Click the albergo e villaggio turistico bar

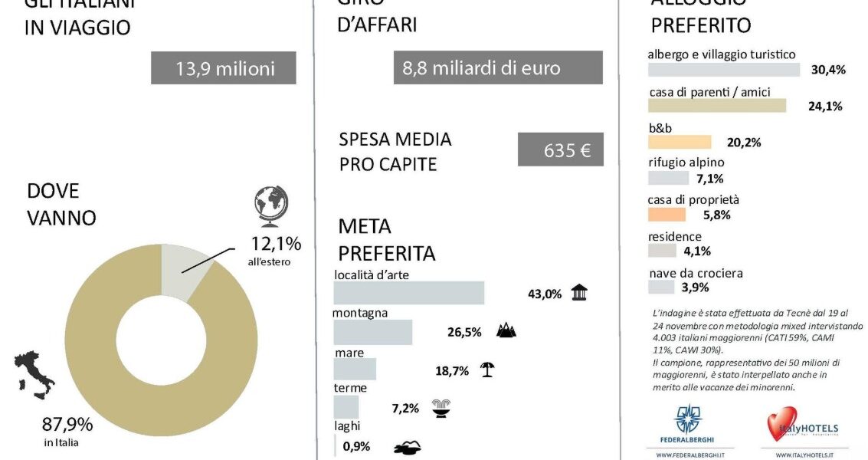(723, 69)
